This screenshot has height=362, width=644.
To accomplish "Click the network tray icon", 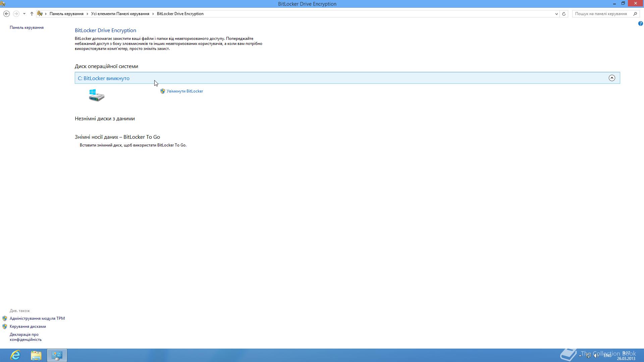I will [588, 356].
